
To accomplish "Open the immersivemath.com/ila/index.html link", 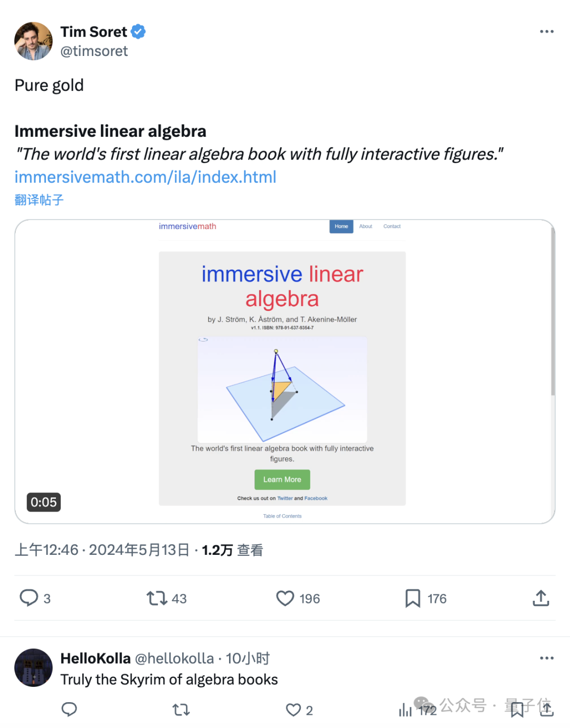I will tap(145, 177).
